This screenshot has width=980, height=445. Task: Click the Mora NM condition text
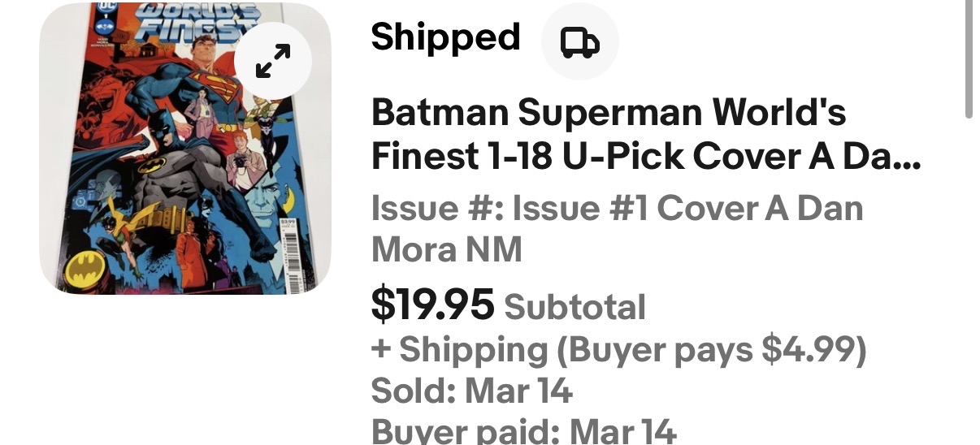(446, 249)
